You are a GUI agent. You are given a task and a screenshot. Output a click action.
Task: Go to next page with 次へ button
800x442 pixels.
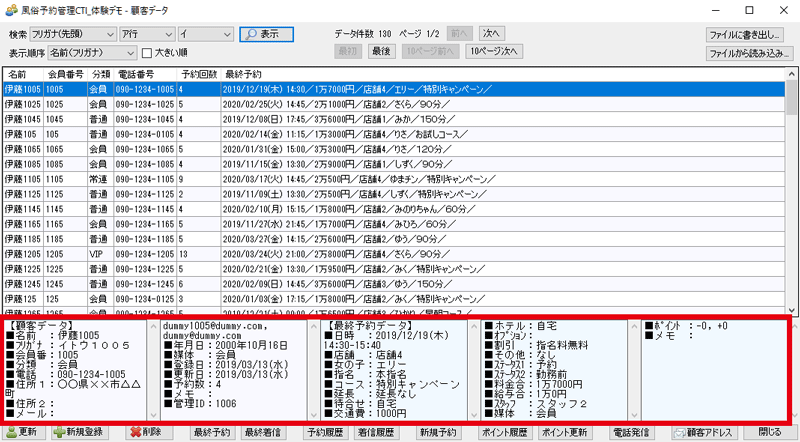pos(490,33)
